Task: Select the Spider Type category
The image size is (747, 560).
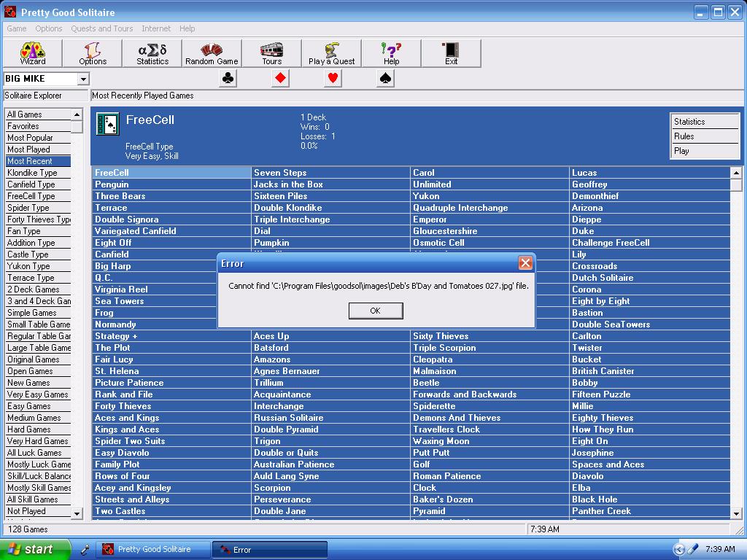Action: click(38, 208)
